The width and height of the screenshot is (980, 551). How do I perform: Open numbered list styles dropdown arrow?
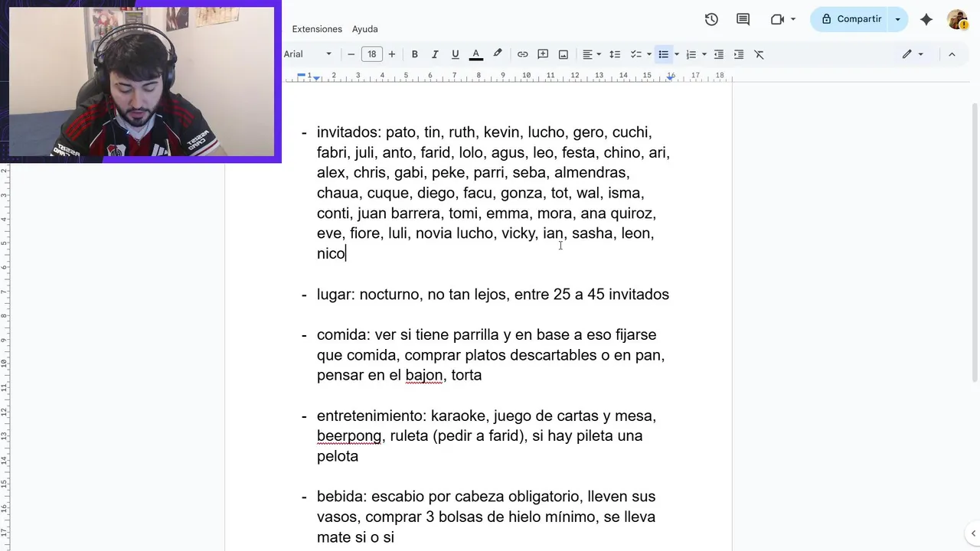[x=704, y=54]
